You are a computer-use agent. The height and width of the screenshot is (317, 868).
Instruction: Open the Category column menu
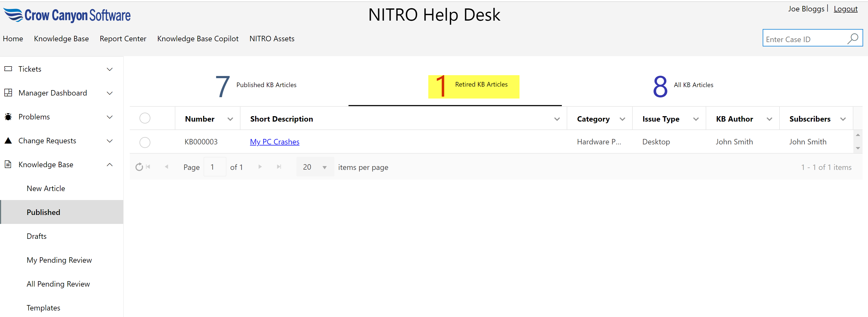[622, 119]
